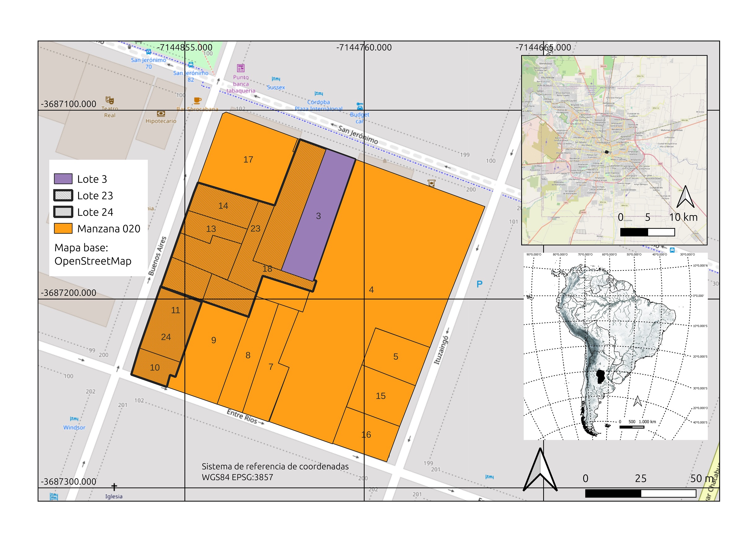Viewport: 756px width, 535px height.
Task: Click the Sussex hotel bed icon
Action: (x=276, y=79)
